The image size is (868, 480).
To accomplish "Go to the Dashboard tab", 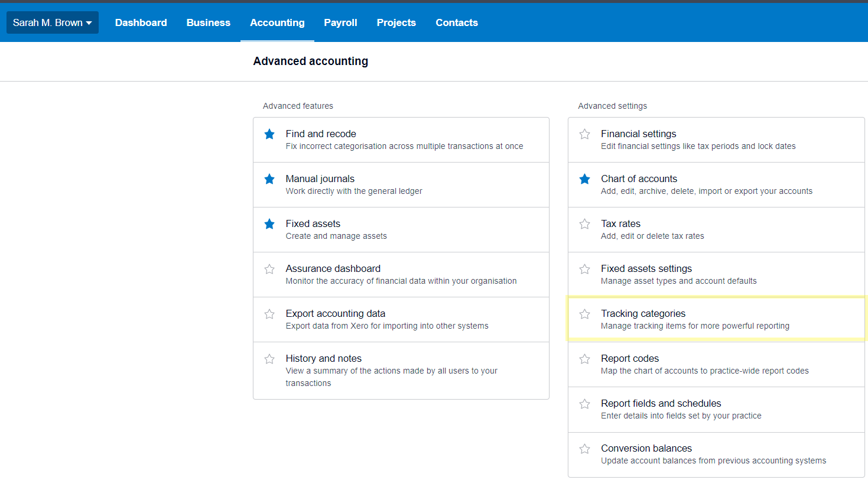I will point(141,22).
